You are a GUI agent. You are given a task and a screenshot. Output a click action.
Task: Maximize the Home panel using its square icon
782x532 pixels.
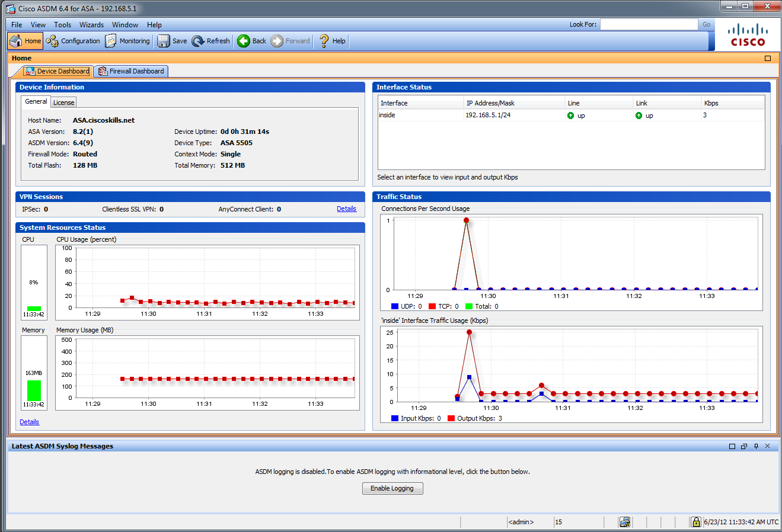pos(768,58)
